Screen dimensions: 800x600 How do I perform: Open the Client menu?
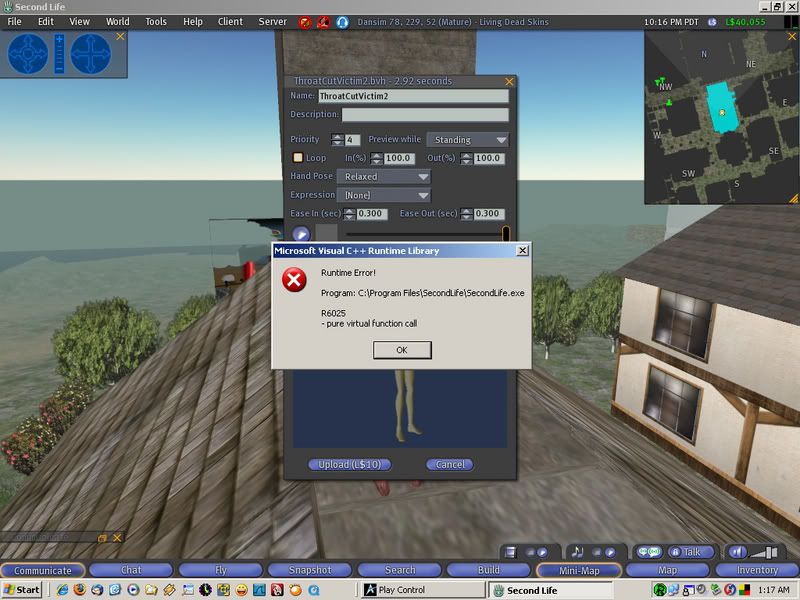pyautogui.click(x=230, y=21)
